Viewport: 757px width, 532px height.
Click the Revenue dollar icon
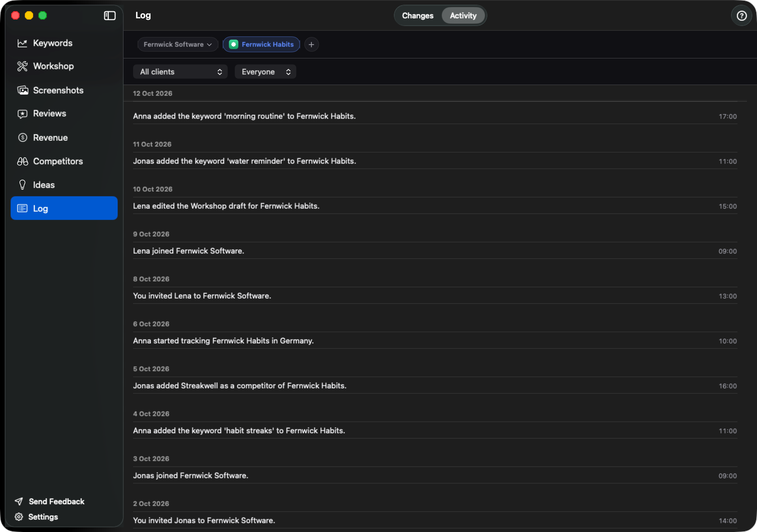tap(22, 137)
